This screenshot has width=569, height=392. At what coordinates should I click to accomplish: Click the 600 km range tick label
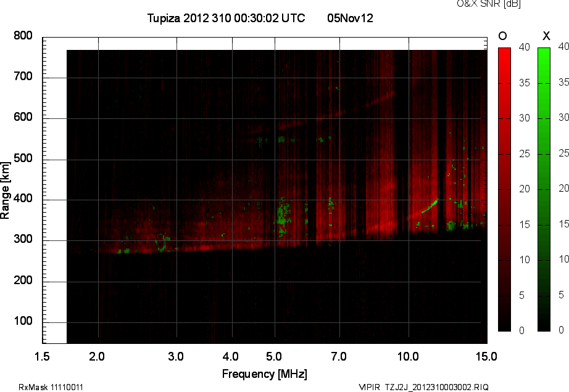(x=23, y=117)
